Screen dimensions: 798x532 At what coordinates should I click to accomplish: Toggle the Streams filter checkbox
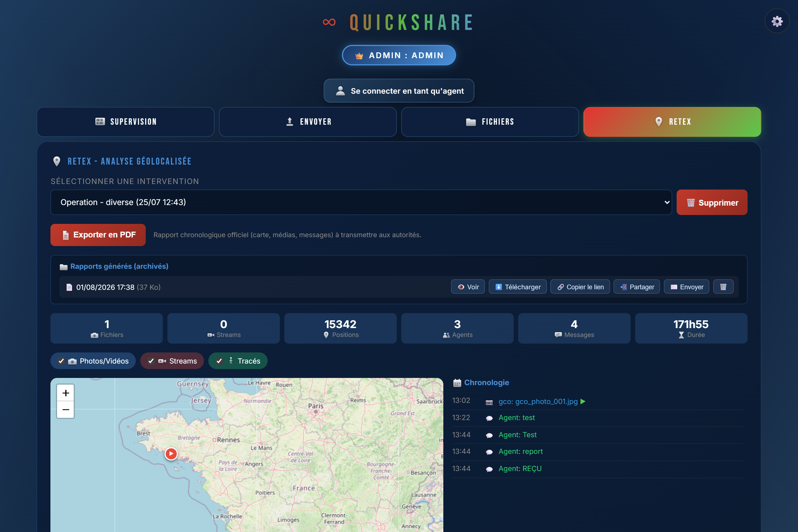point(151,361)
